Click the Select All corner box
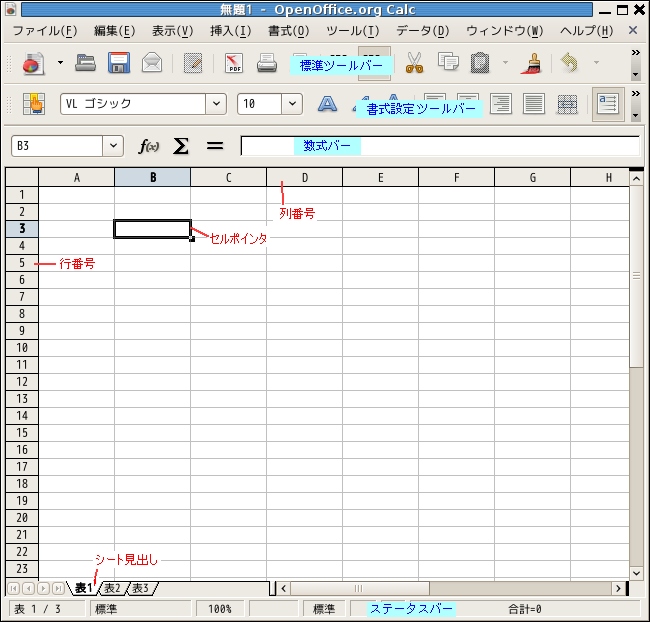This screenshot has width=650, height=622. (22, 177)
